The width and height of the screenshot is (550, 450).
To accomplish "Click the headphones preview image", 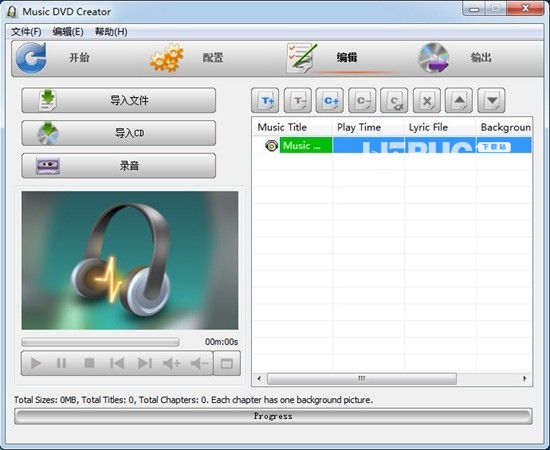I will 130,260.
